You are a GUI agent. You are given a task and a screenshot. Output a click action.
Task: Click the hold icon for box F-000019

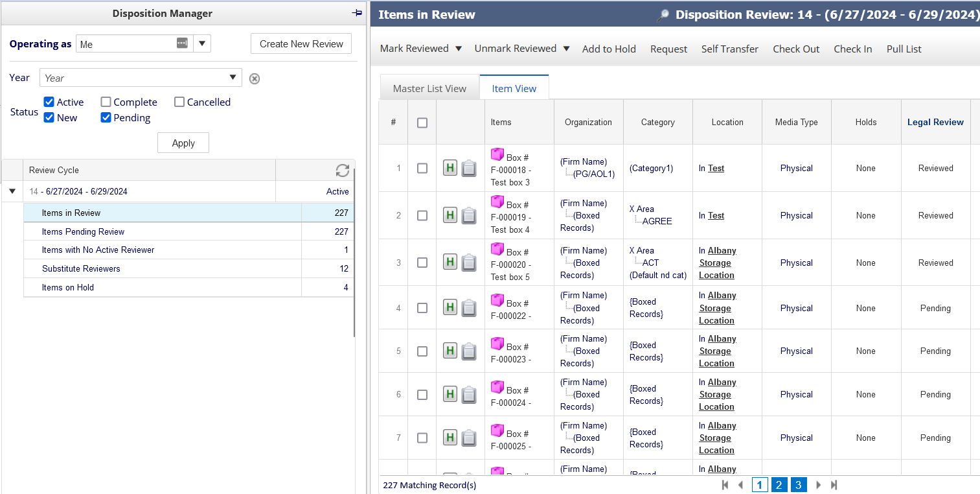tap(450, 215)
